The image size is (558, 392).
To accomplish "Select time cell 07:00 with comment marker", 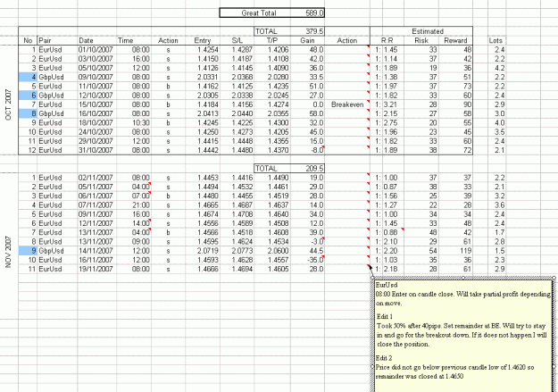I will pyautogui.click(x=134, y=196).
